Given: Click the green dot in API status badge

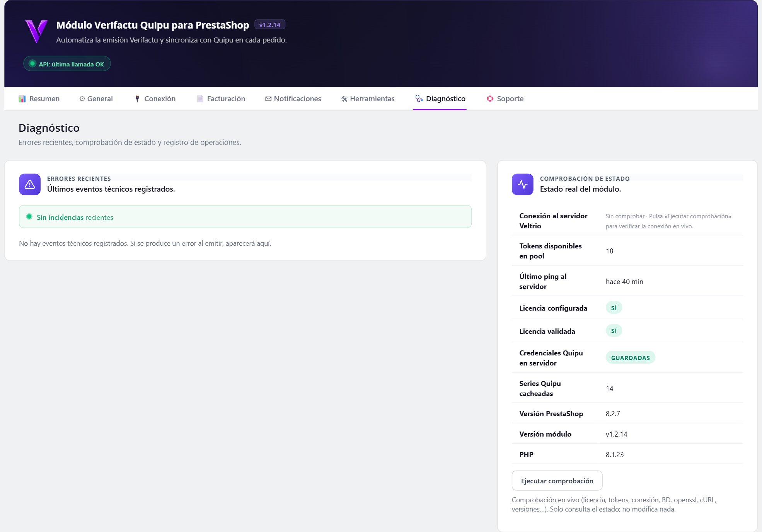Looking at the screenshot, I should pos(32,64).
